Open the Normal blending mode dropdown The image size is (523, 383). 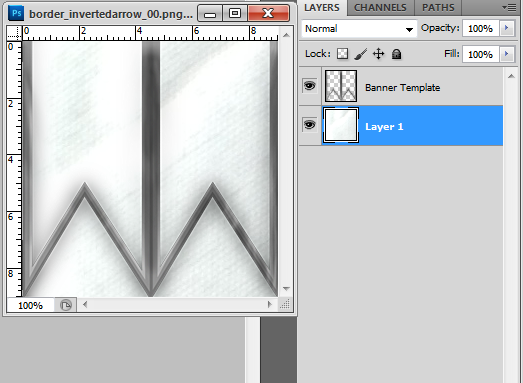click(359, 29)
